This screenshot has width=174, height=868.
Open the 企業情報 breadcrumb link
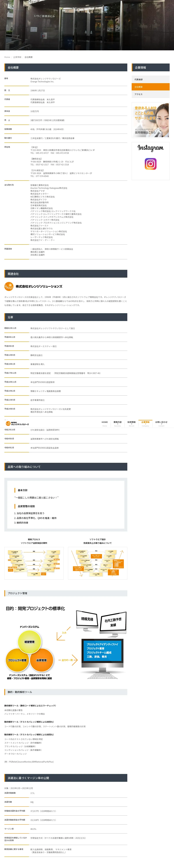pos(17,57)
